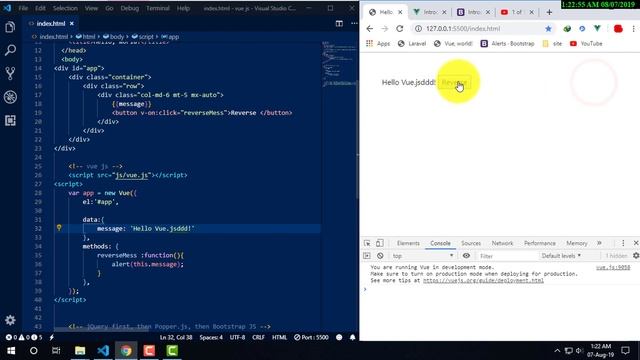
Task: Open the Alerts - Bootstrap bookmark
Action: [x=507, y=44]
